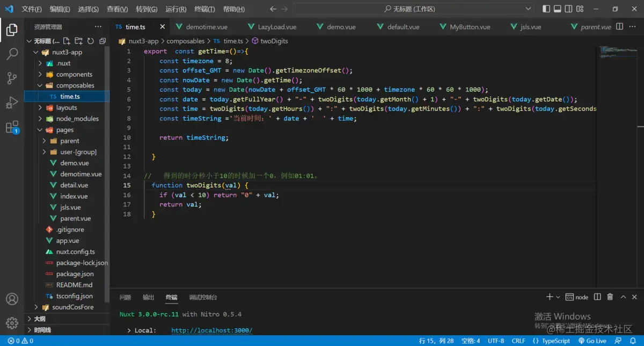Open the Explorer view in activity bar
This screenshot has height=346, width=644.
[12, 30]
